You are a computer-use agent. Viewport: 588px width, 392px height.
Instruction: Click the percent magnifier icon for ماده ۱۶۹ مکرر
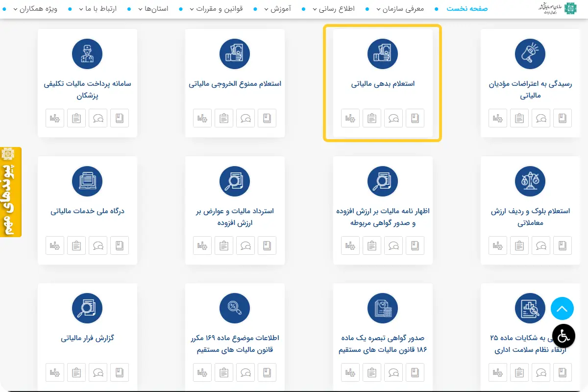click(x=235, y=309)
